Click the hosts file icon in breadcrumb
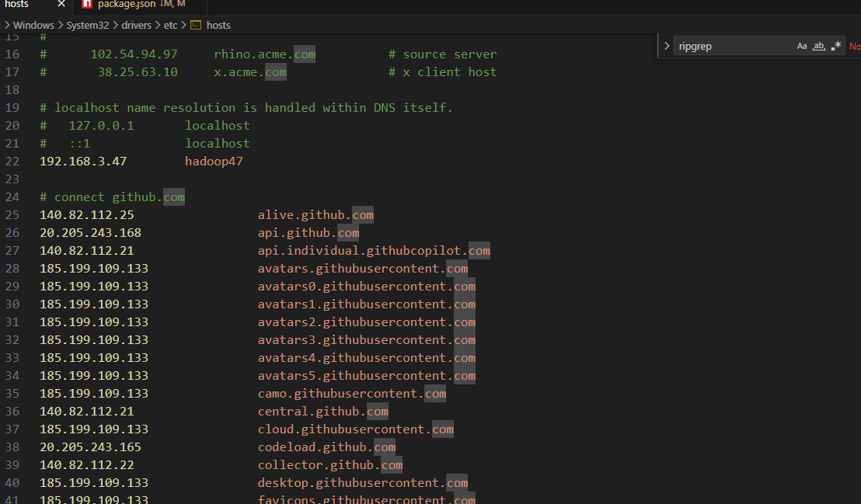 (x=196, y=26)
